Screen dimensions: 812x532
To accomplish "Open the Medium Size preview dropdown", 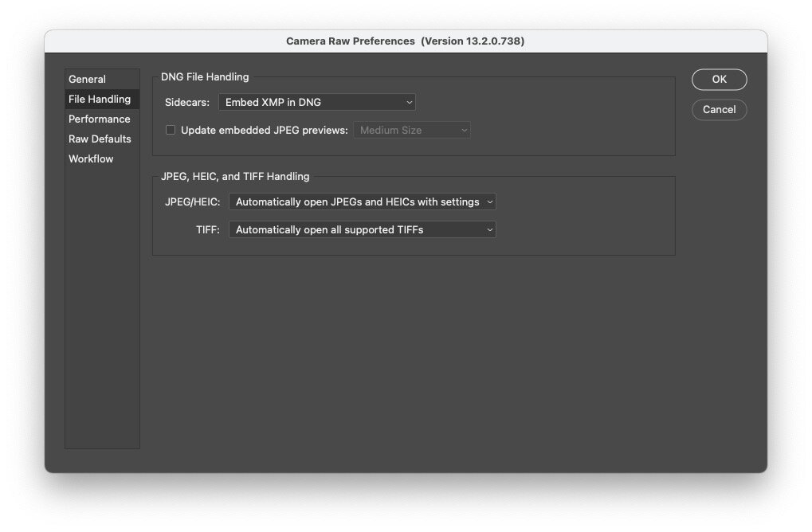I will (x=412, y=130).
